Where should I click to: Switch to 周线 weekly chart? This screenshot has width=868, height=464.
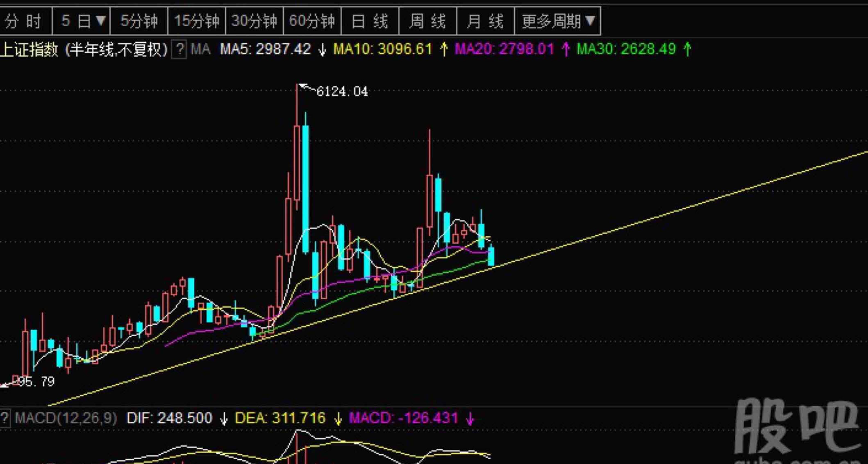(x=428, y=21)
